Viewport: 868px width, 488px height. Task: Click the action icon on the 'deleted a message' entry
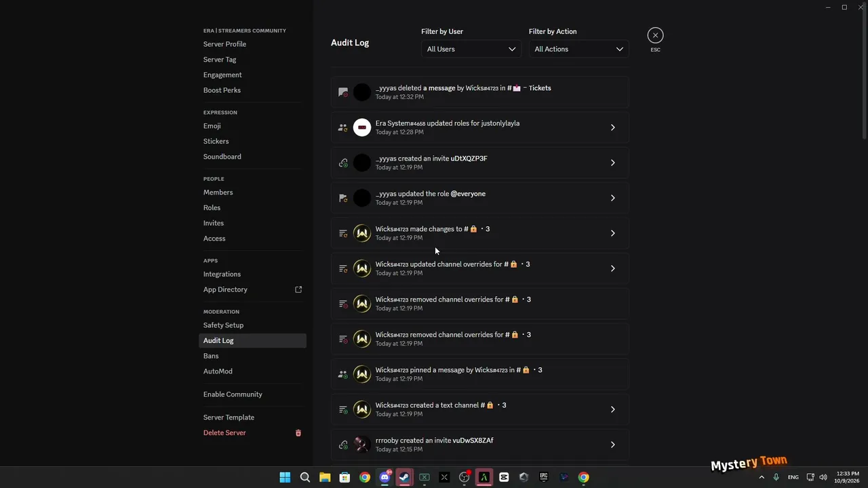coord(343,92)
